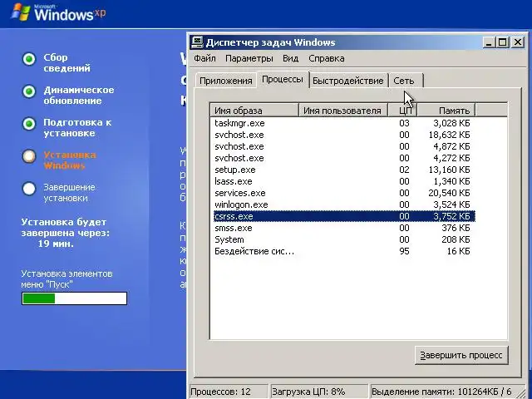Close the Task Manager window
The height and width of the screenshot is (399, 532).
[x=518, y=42]
